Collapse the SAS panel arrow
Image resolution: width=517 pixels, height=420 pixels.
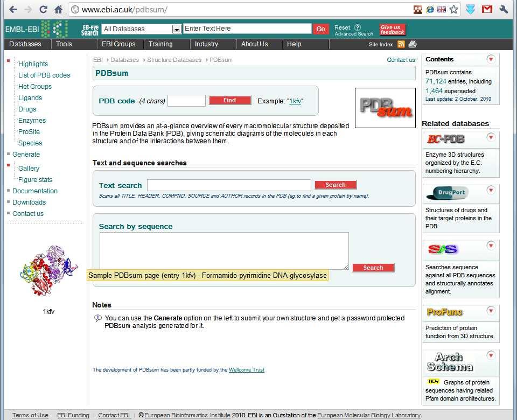(x=491, y=246)
